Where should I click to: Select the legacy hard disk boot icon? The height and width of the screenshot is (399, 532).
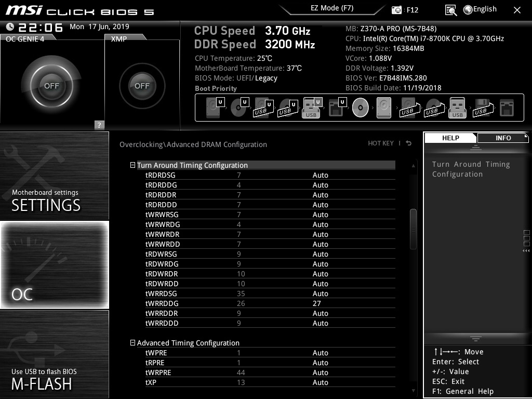click(384, 108)
